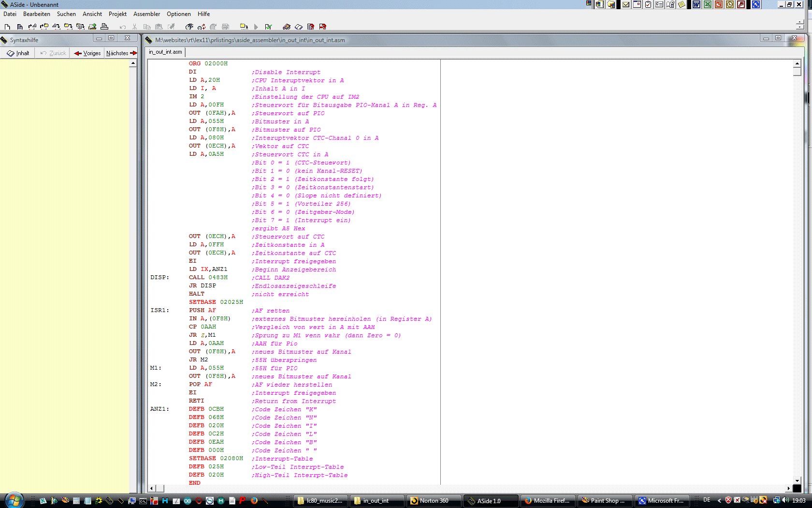Click the new text document icon
Image resolution: width=812 pixels, height=508 pixels.
(x=19, y=27)
